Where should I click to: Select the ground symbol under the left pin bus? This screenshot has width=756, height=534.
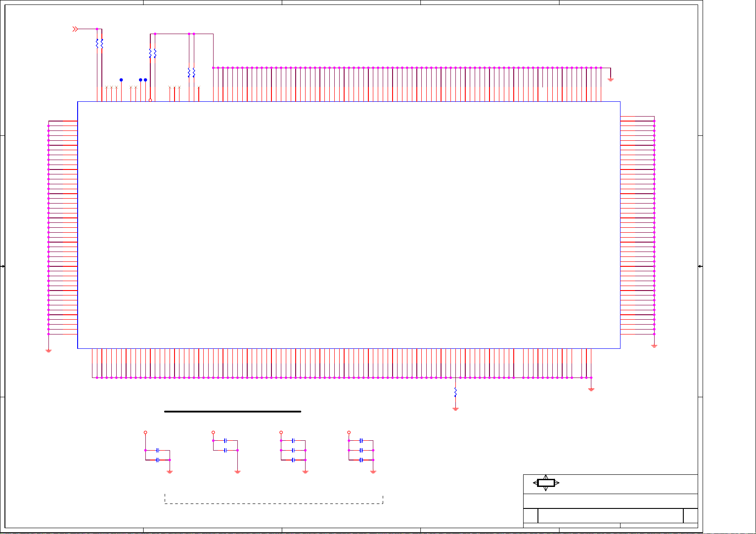pos(48,351)
